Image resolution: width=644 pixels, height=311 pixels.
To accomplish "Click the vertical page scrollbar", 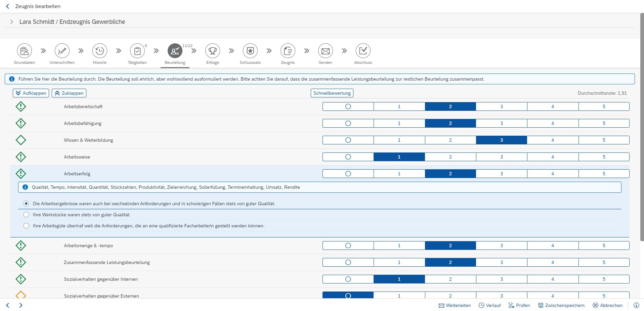I will pos(642,127).
